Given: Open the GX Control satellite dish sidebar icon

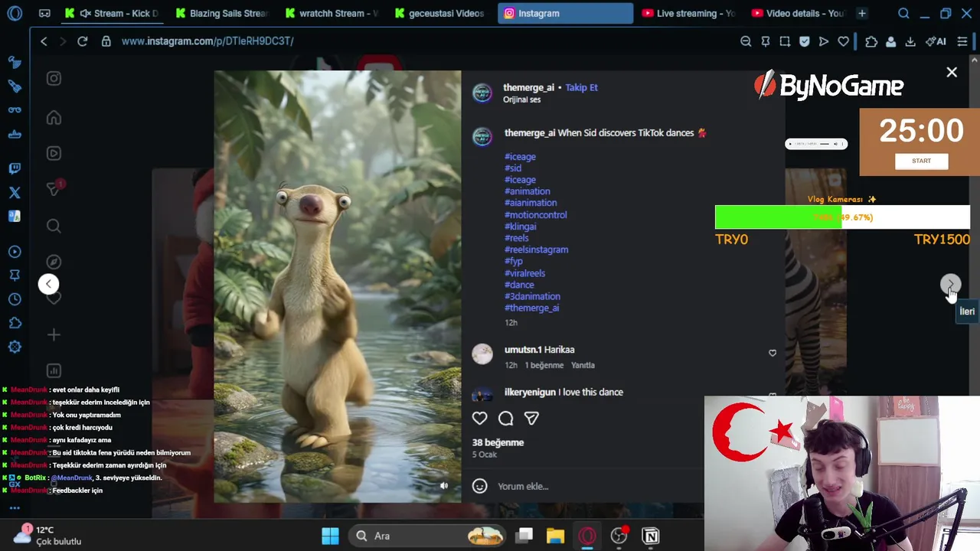Looking at the screenshot, I should tap(15, 63).
